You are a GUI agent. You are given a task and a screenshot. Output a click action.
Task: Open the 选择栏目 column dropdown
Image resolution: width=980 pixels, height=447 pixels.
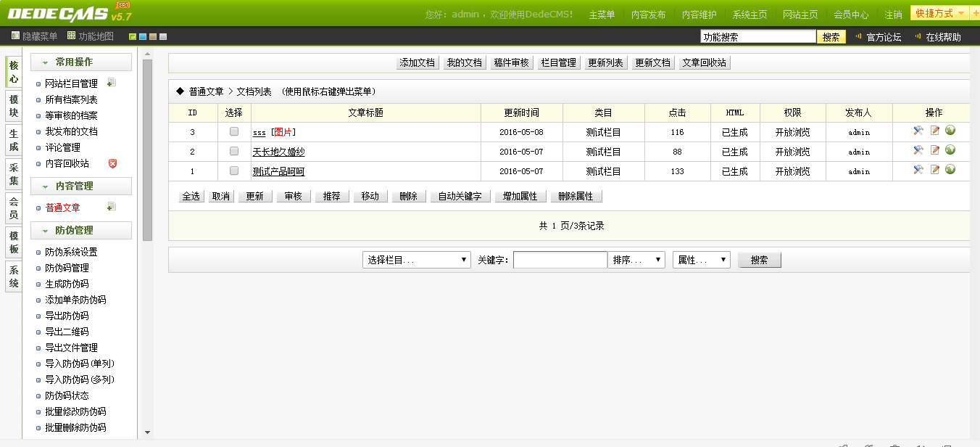click(416, 259)
